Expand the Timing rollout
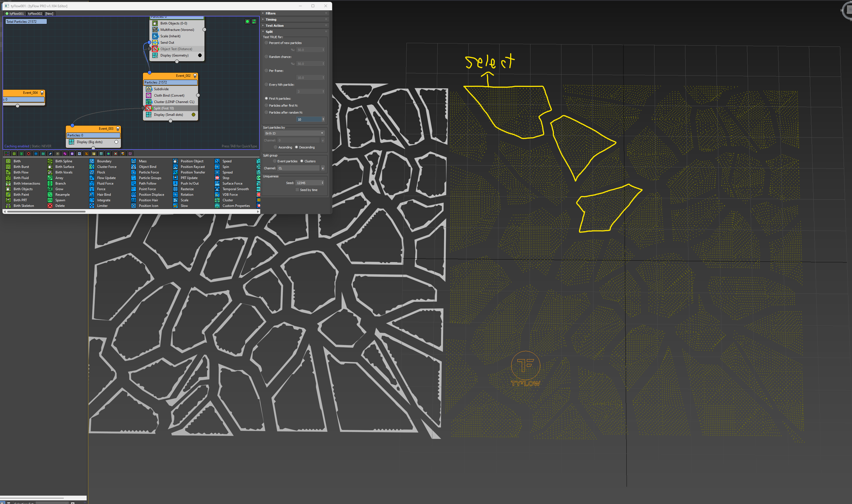Image resolution: width=852 pixels, height=504 pixels. 271,19
